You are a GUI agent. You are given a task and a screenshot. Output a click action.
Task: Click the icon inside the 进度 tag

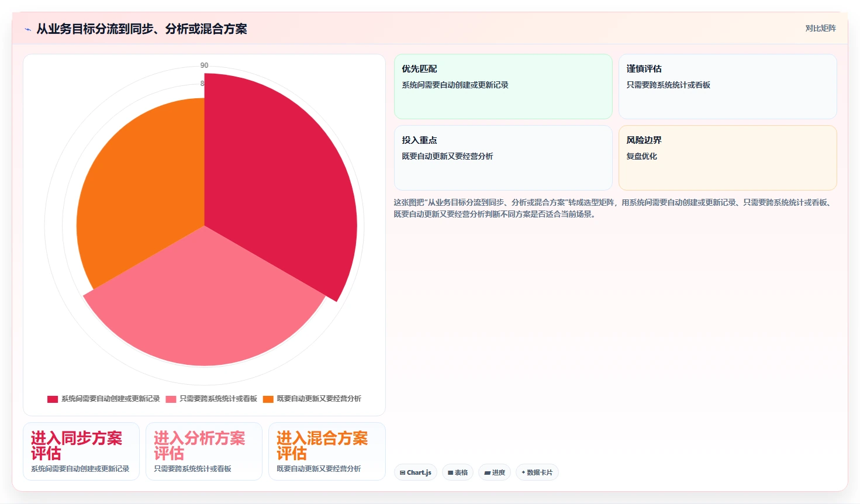tap(487, 472)
